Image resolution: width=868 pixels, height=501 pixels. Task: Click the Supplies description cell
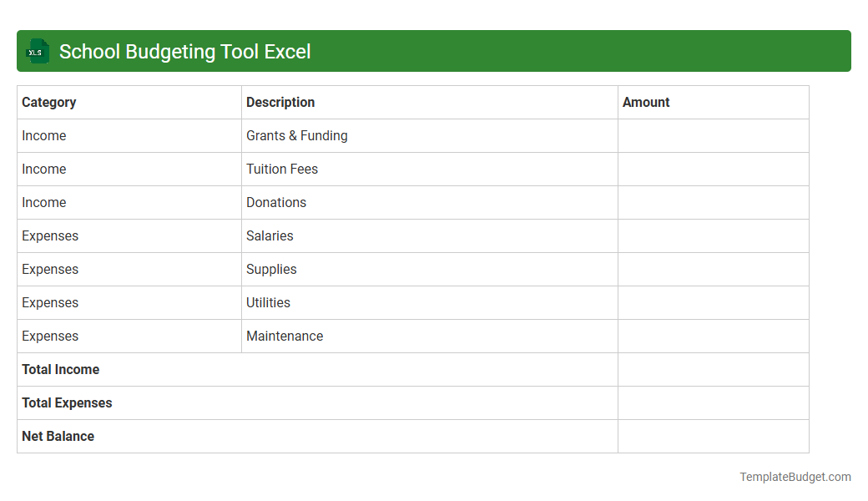coord(271,269)
